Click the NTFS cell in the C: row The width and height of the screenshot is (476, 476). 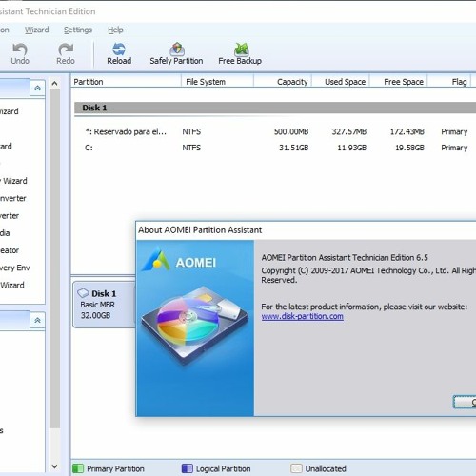[191, 148]
